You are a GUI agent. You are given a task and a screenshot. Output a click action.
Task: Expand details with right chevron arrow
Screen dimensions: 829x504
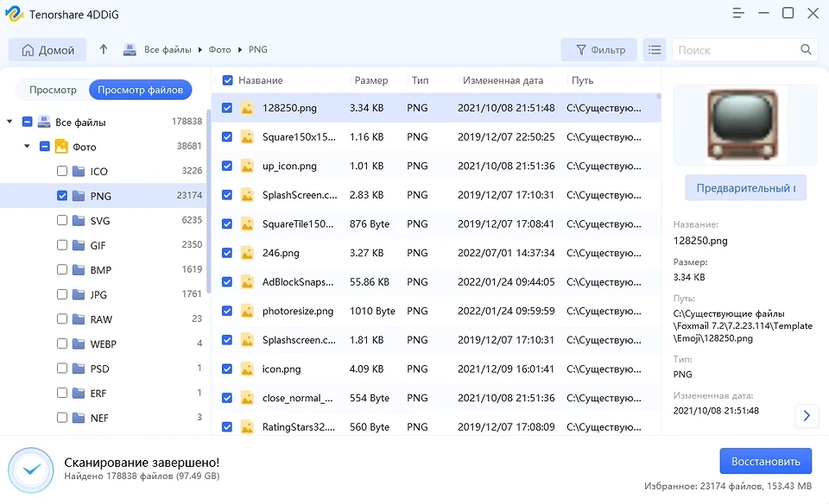[807, 415]
